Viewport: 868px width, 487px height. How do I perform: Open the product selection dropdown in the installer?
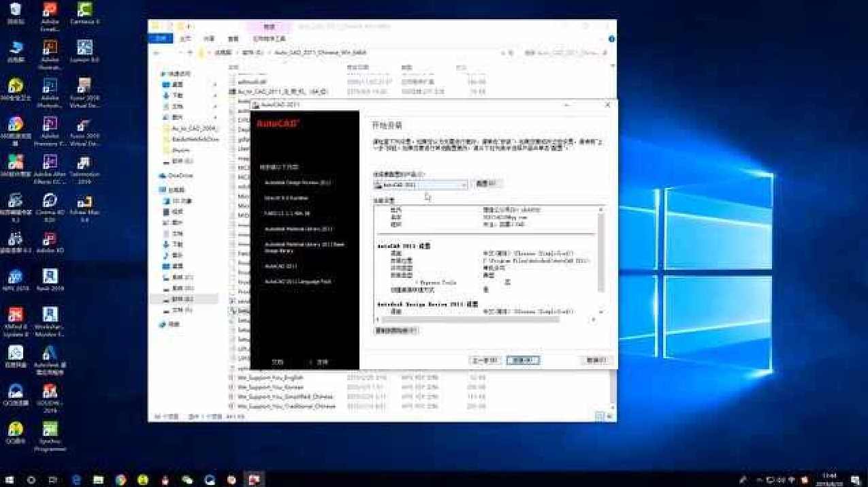point(464,184)
